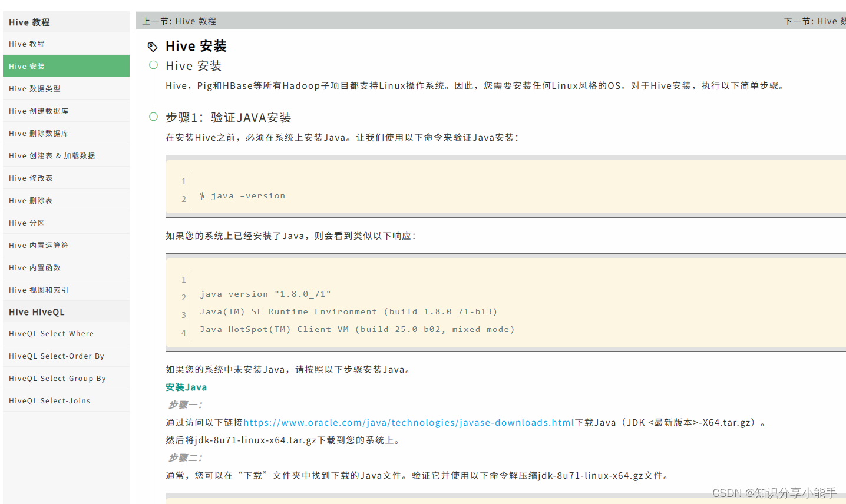The image size is (846, 504).
Task: Click code line 'java version "1.8.0_71"'
Action: [265, 294]
